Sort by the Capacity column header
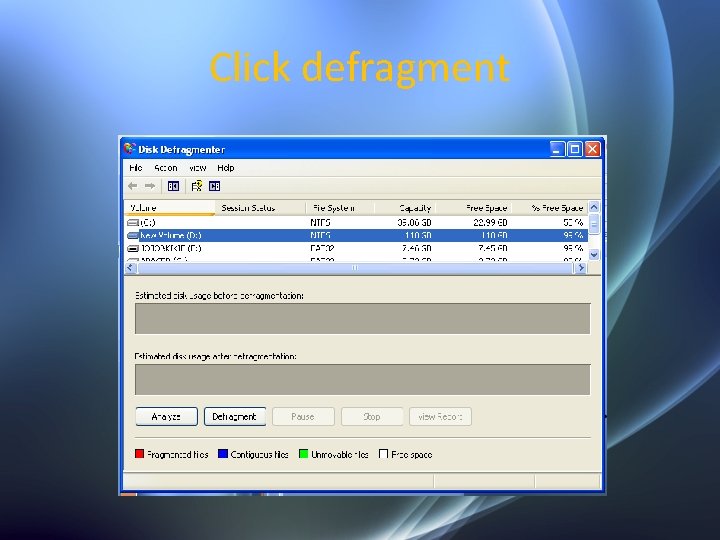Viewport: 720px width, 540px height. [x=405, y=208]
